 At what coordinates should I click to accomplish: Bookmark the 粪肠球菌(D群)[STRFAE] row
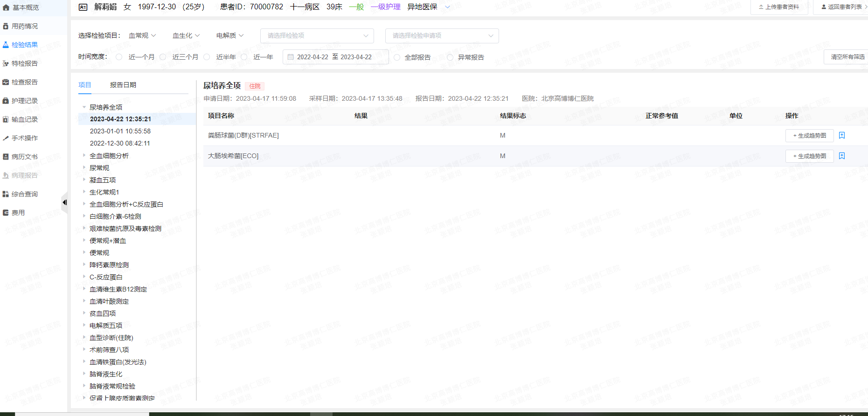coord(842,135)
